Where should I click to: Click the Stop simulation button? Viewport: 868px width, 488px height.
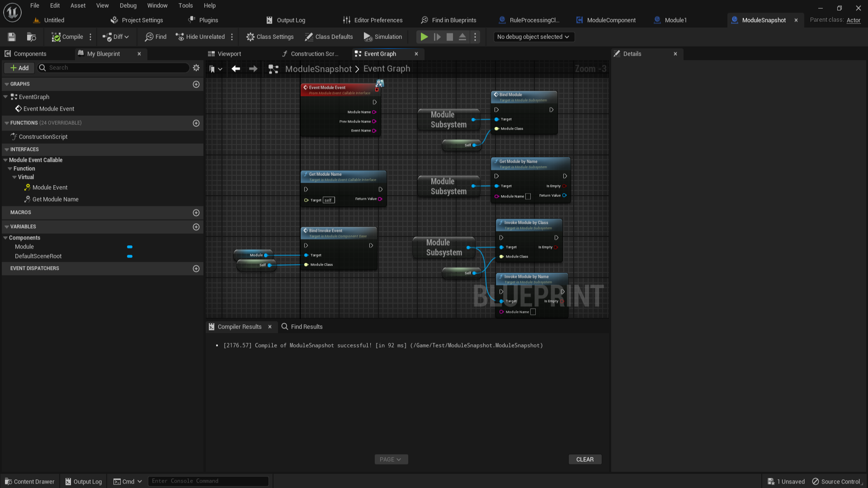450,37
